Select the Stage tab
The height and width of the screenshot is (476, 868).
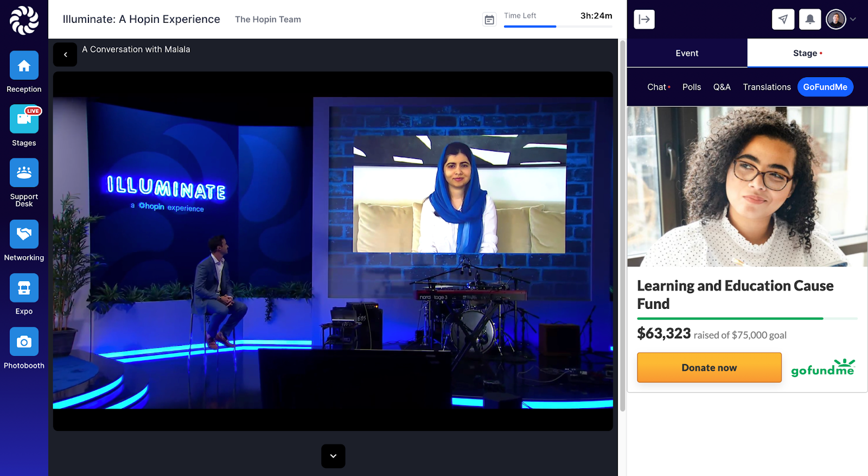click(808, 53)
